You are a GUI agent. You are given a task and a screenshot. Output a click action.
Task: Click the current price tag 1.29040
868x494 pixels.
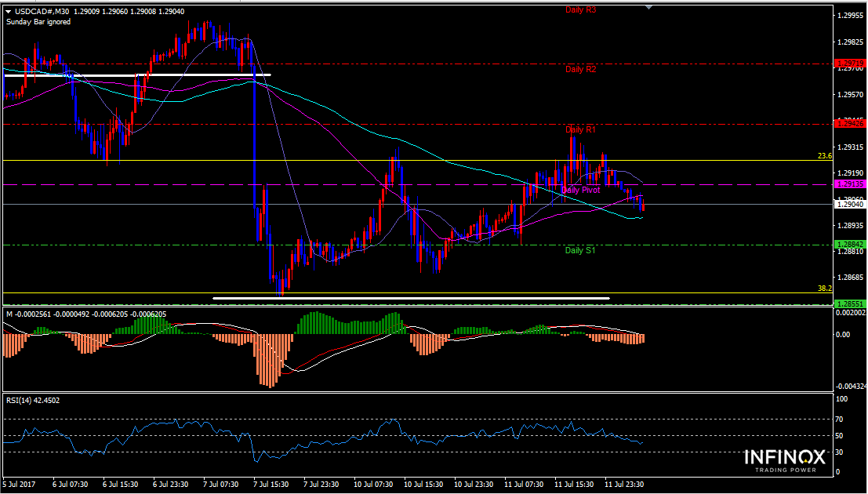click(850, 205)
